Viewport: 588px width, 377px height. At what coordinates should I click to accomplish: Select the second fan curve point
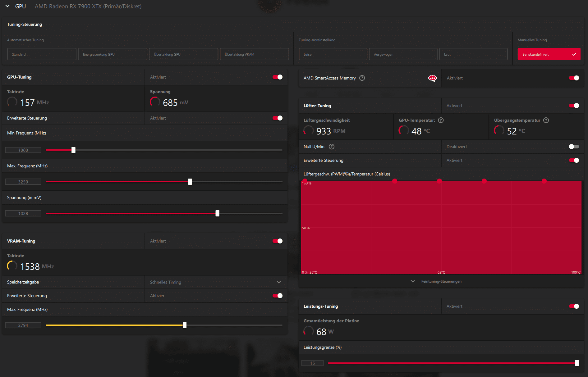coord(395,181)
